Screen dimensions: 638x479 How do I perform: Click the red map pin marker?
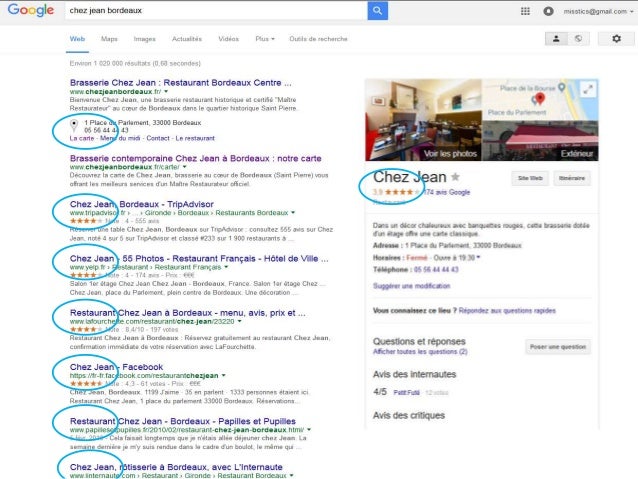coord(540,98)
